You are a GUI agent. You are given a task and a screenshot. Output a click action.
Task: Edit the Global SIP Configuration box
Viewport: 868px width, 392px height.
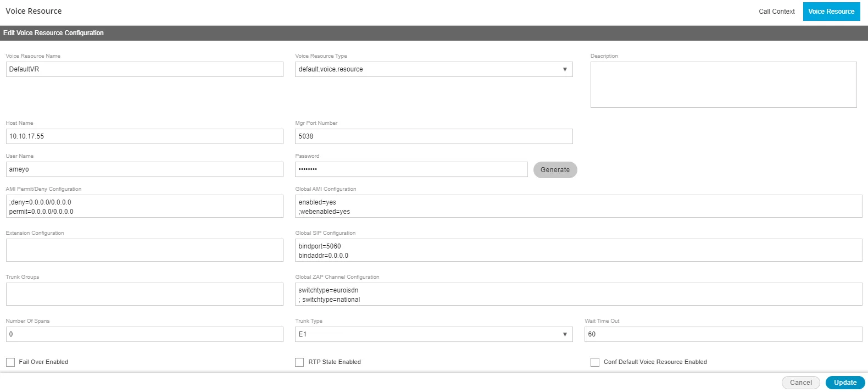(578, 250)
